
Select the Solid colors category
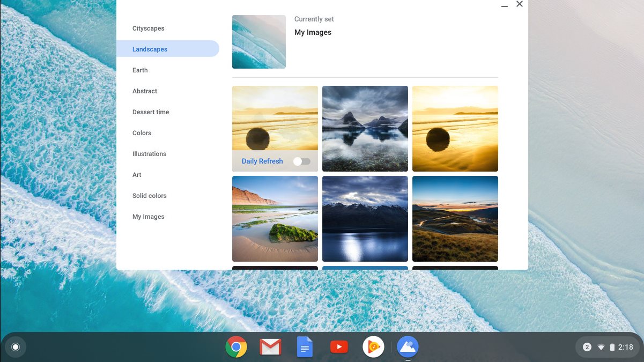(150, 196)
